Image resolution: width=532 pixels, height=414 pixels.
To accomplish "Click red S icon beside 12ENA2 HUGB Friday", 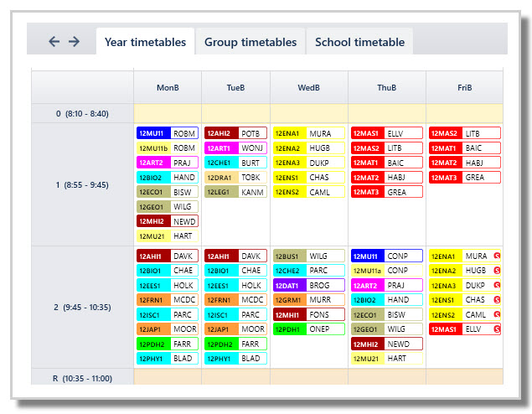I will [x=497, y=271].
